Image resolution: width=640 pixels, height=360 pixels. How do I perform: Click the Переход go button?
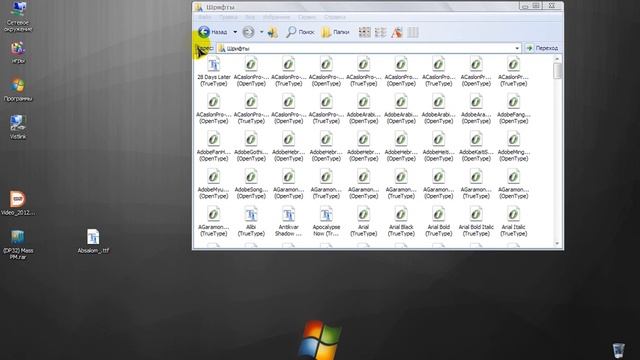pyautogui.click(x=542, y=48)
